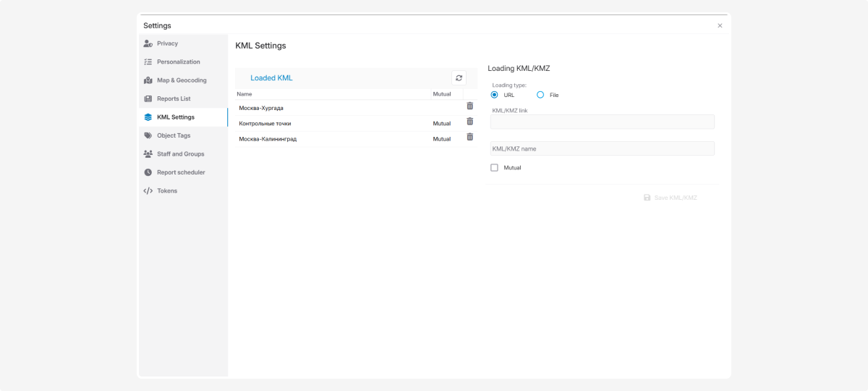Click the Object Tags tag icon
868x391 pixels.
[148, 135]
